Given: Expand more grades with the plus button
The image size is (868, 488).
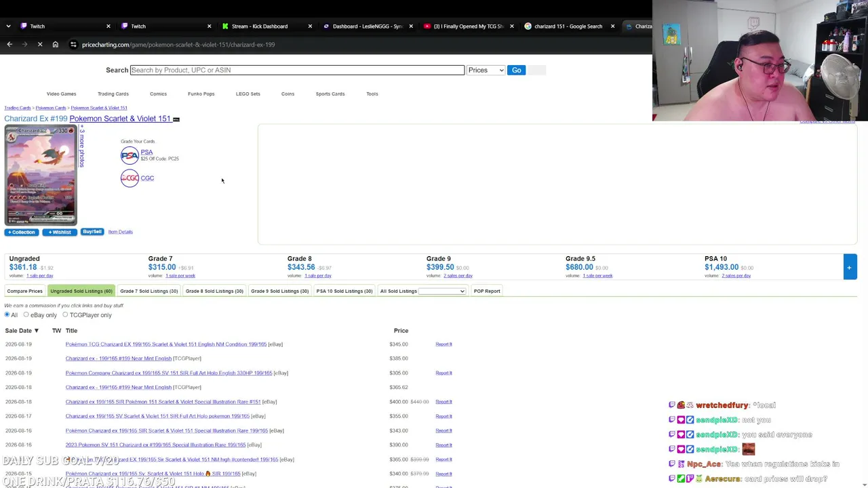Looking at the screenshot, I should point(849,267).
